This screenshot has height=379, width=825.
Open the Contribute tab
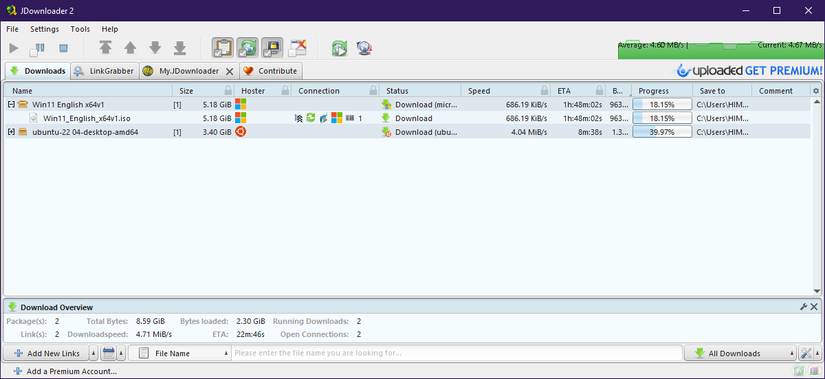(x=270, y=71)
